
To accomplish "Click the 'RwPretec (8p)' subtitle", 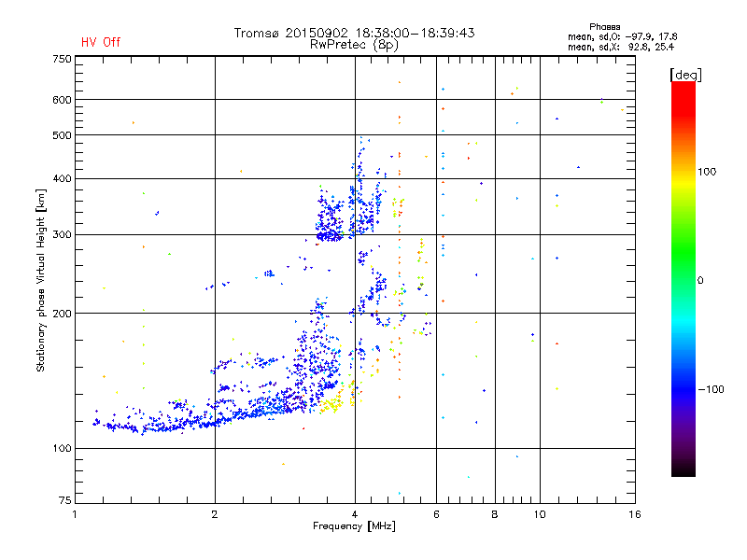I will pyautogui.click(x=354, y=45).
